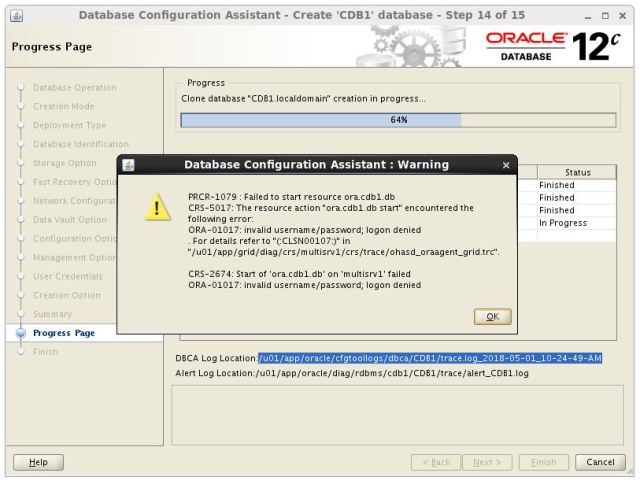Image resolution: width=640 pixels, height=484 pixels.
Task: Click the highlighted DBCA log location path
Action: point(430,358)
